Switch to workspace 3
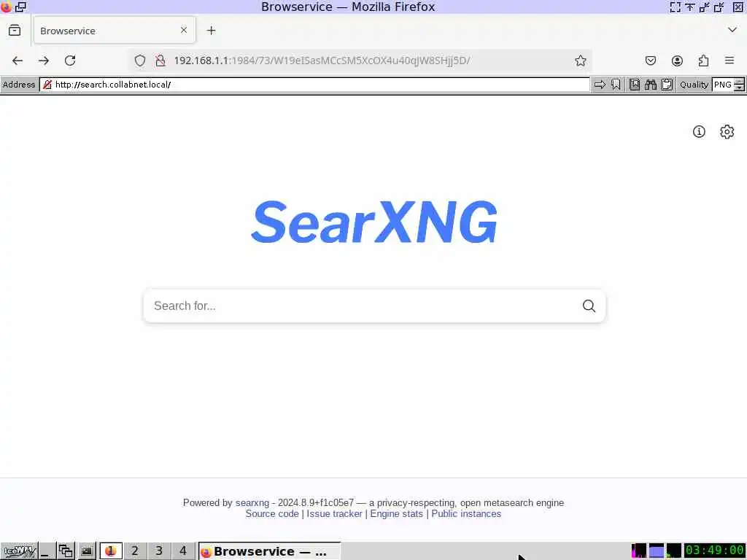This screenshot has height=560, width=747. 159,551
